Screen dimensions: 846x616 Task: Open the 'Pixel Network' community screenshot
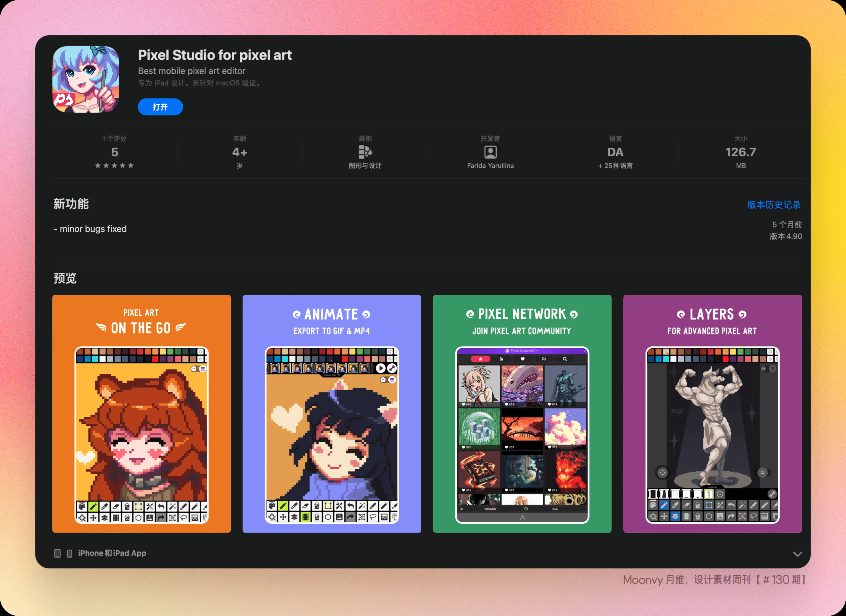(x=522, y=414)
